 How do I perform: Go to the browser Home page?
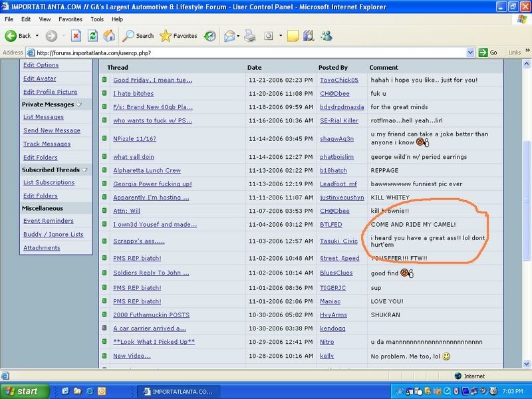pyautogui.click(x=109, y=36)
